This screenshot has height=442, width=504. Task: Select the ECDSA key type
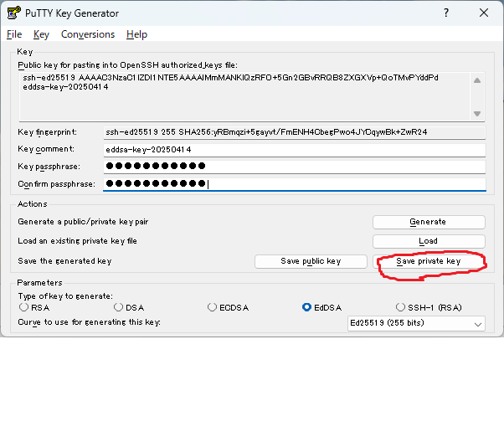(228, 307)
